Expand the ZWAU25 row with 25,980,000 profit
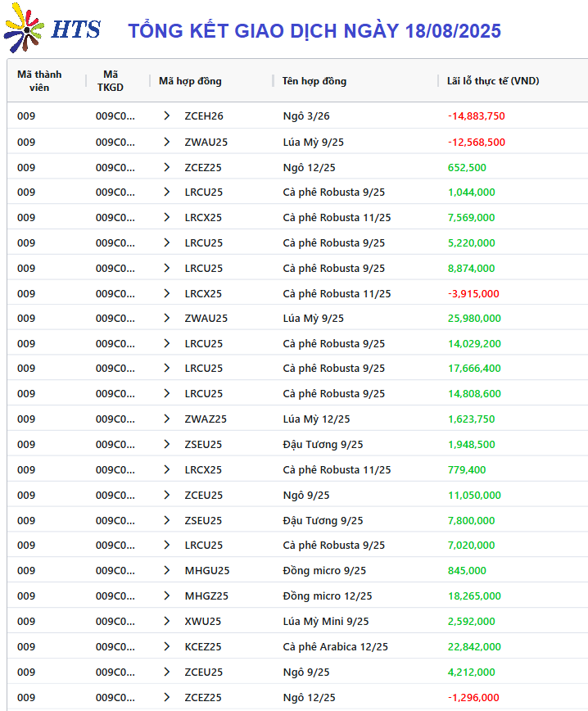 [x=167, y=318]
